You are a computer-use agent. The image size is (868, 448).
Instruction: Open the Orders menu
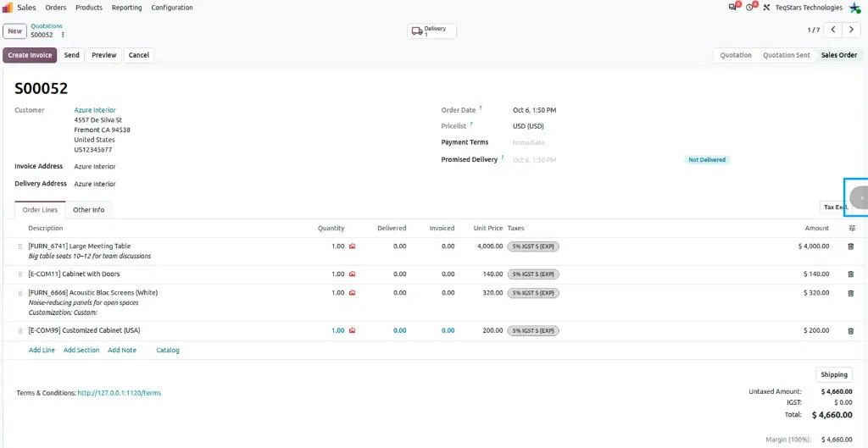click(56, 8)
